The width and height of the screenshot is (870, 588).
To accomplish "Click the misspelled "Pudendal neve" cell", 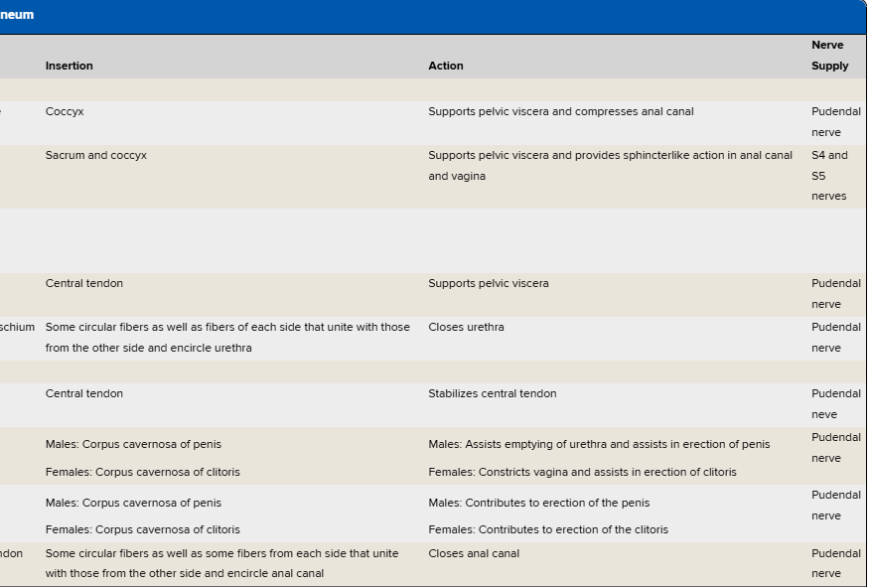I will (835, 404).
